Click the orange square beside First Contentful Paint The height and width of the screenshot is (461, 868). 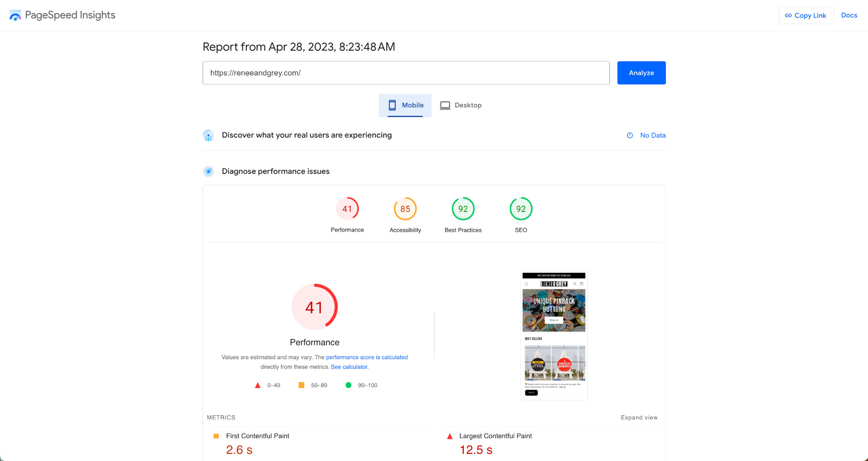(216, 436)
